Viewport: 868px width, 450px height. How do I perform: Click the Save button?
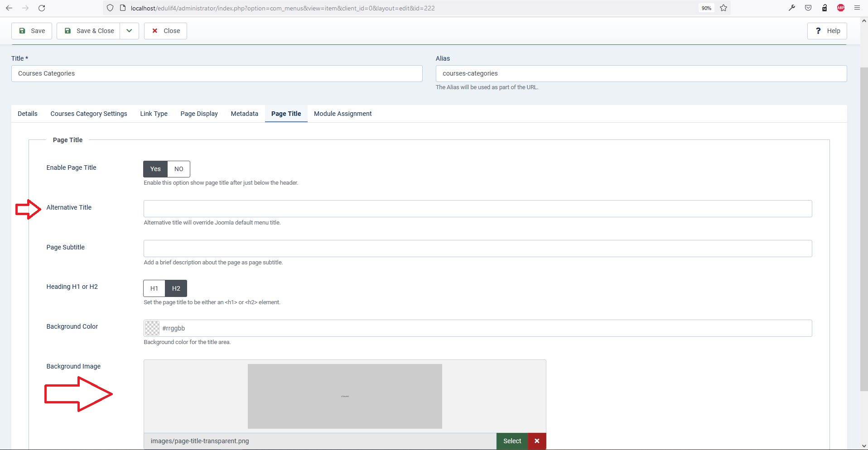pyautogui.click(x=32, y=31)
